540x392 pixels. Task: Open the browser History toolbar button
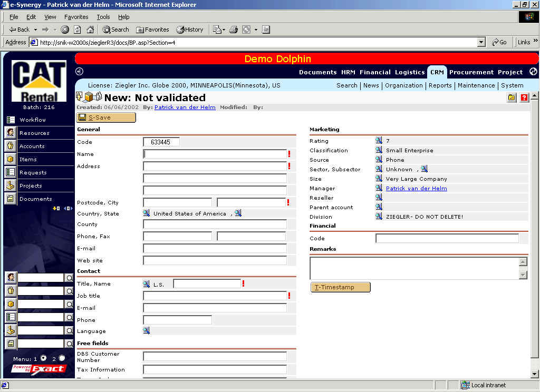(x=190, y=30)
